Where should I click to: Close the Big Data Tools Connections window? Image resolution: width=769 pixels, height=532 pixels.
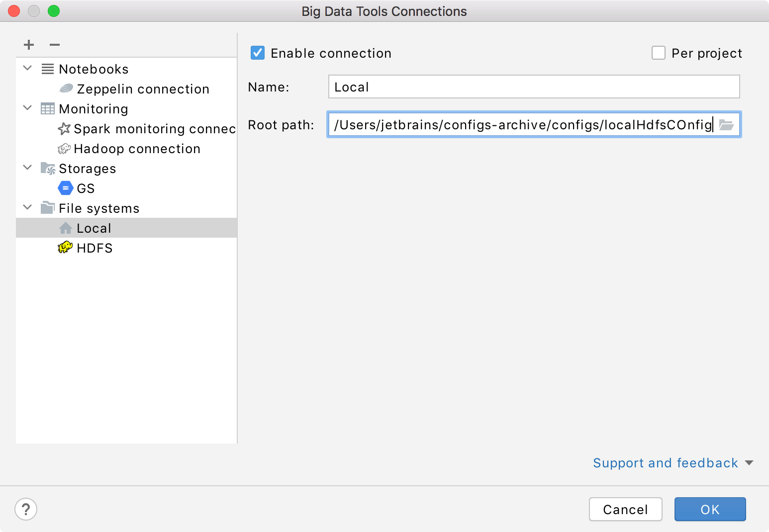[14, 11]
